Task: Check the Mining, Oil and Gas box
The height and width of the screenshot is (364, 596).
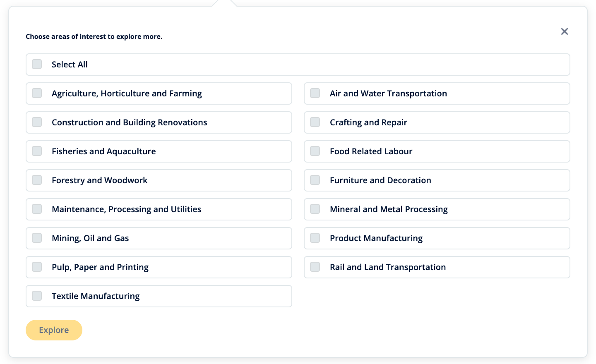Action: pos(37,238)
